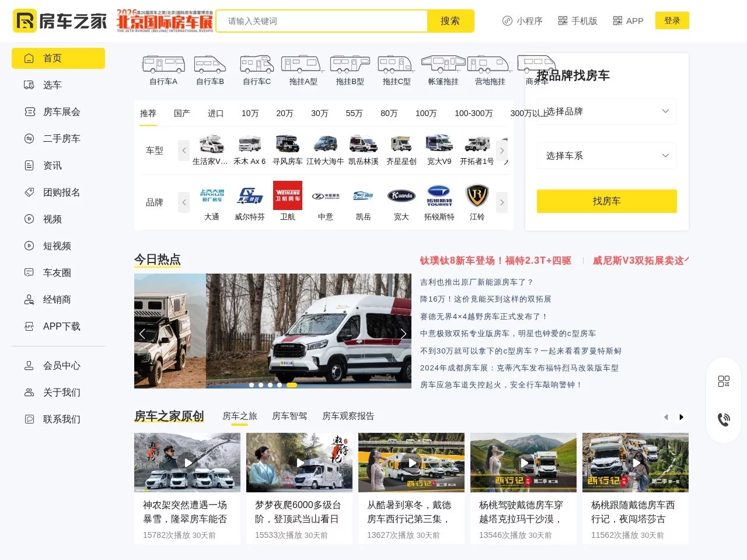Click the APP icon in the top bar
The width and height of the screenshot is (747, 560).
click(x=617, y=20)
